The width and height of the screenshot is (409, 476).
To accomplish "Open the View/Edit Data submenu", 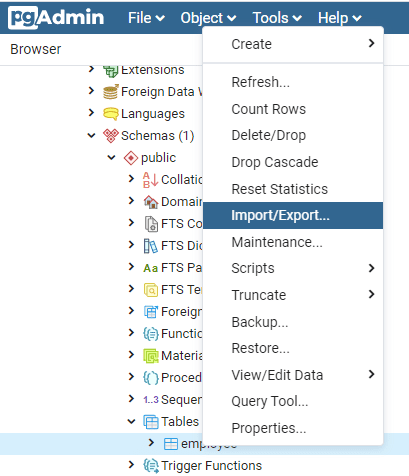I will click(293, 375).
